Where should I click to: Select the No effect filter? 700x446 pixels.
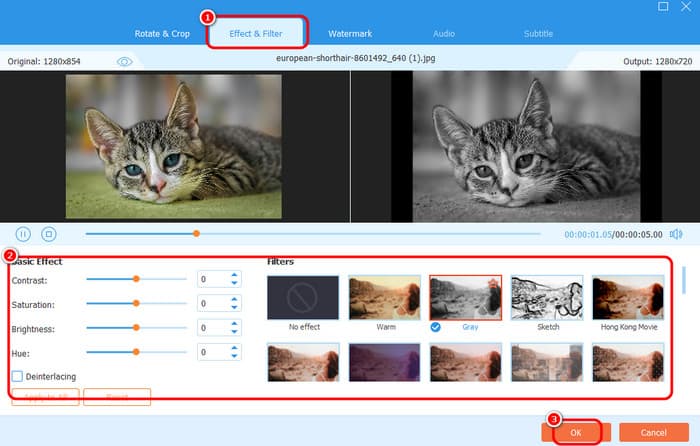click(303, 297)
